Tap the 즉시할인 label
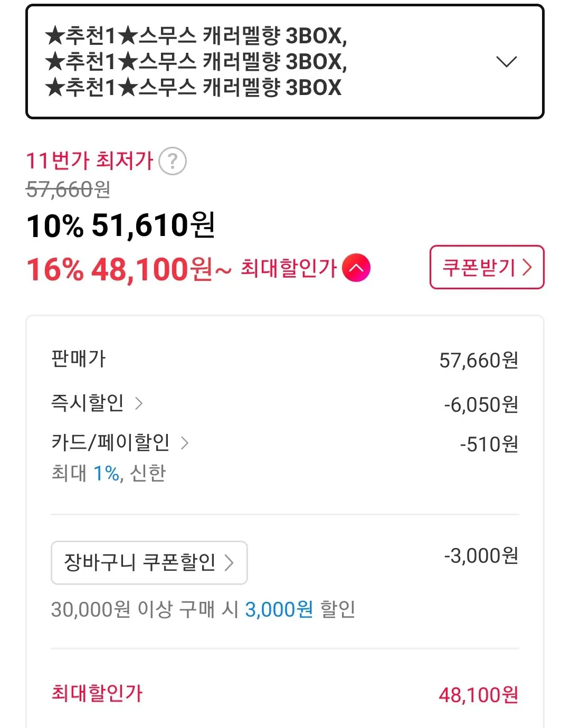 88,403
